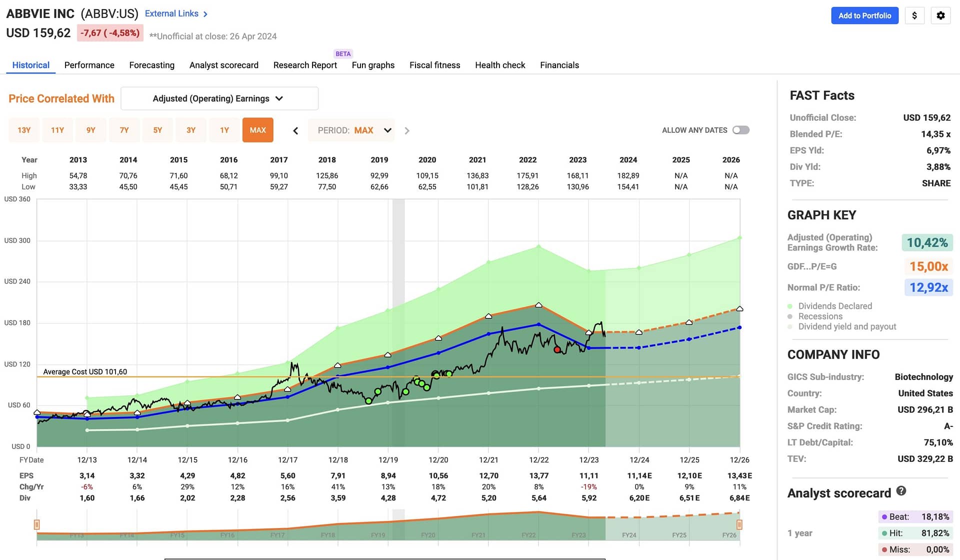
Task: Select the MAX time range button
Action: (258, 130)
